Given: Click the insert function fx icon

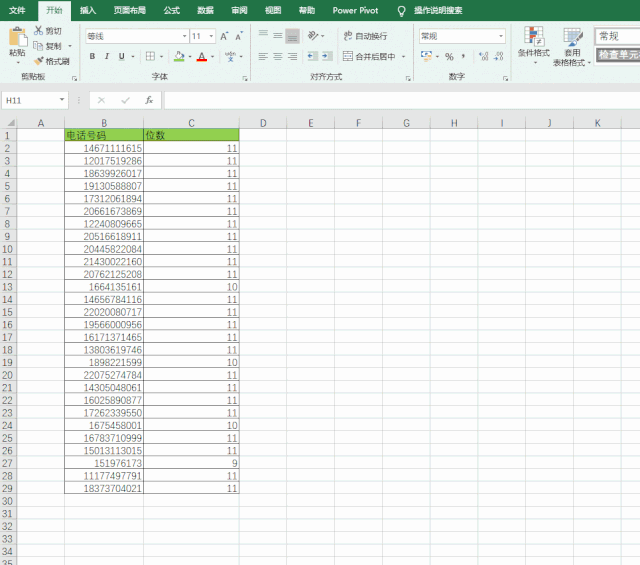Looking at the screenshot, I should (x=149, y=100).
